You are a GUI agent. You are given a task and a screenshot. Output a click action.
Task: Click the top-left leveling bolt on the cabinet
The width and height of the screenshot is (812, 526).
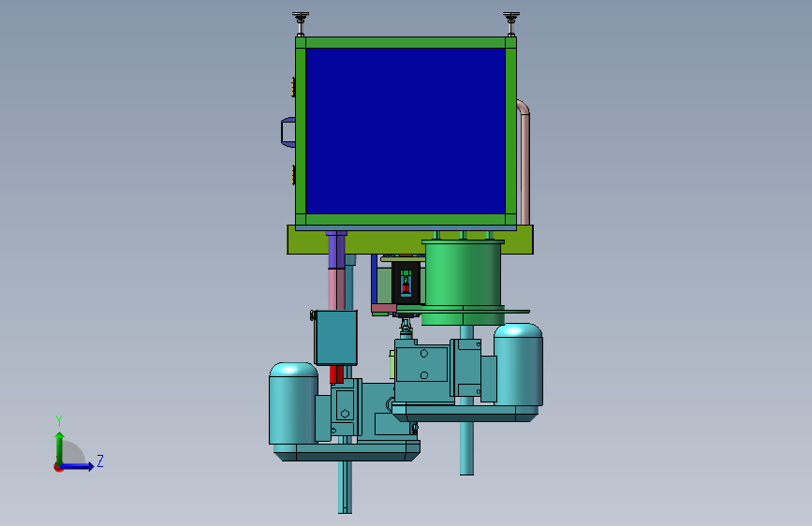(301, 23)
